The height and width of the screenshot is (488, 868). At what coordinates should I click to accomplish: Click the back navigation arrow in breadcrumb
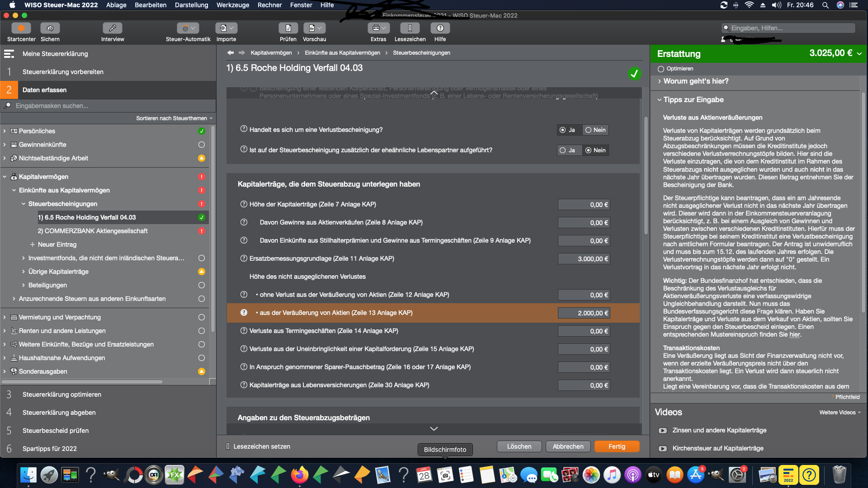(231, 53)
